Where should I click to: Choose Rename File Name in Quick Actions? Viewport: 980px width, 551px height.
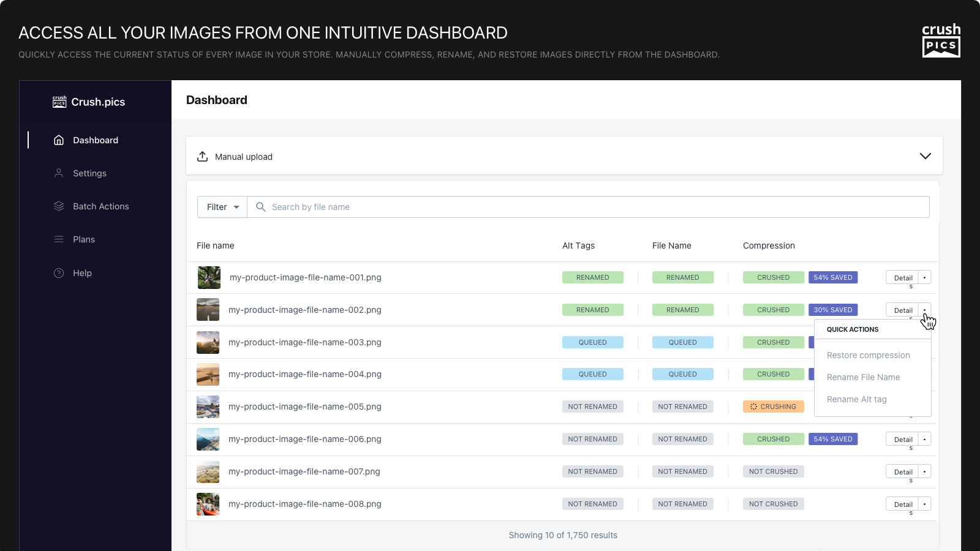pyautogui.click(x=863, y=377)
